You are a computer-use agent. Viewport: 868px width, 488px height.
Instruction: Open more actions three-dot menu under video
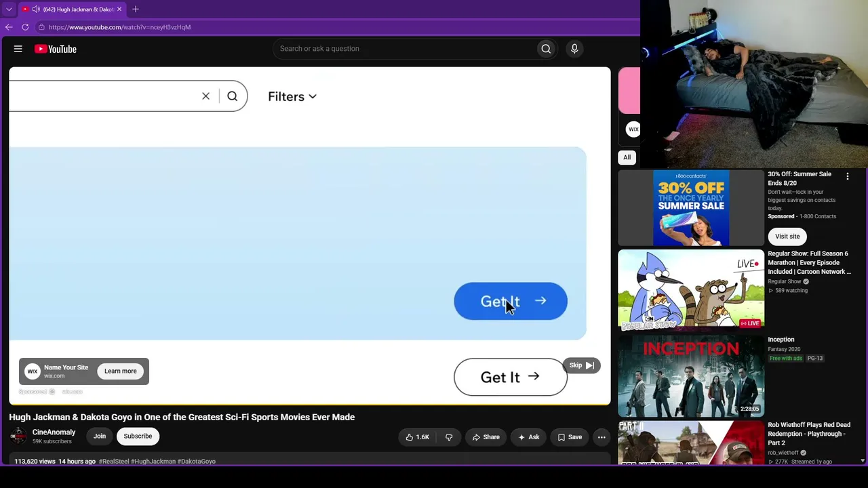point(601,437)
